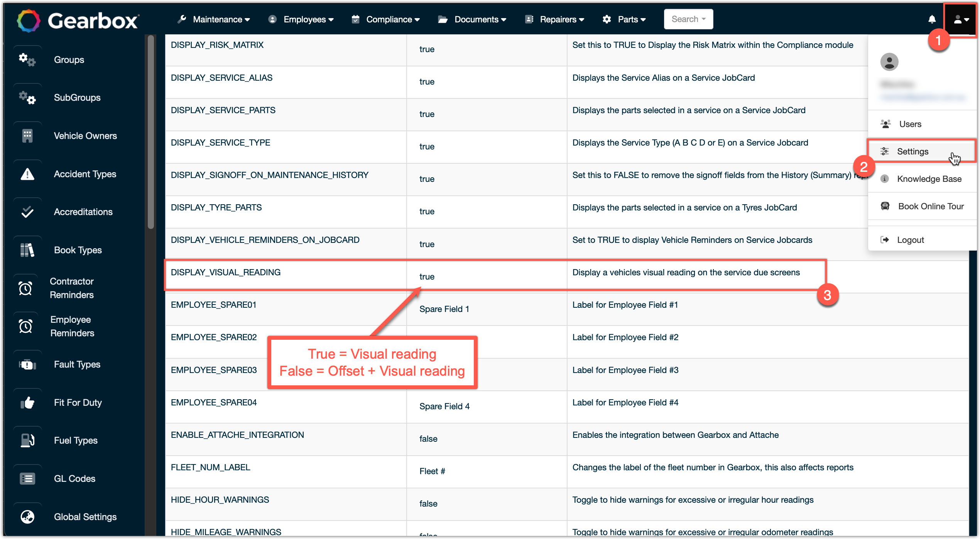
Task: Click false value for ENABLE_ATTACHE_INTEGRATION
Action: (x=428, y=439)
